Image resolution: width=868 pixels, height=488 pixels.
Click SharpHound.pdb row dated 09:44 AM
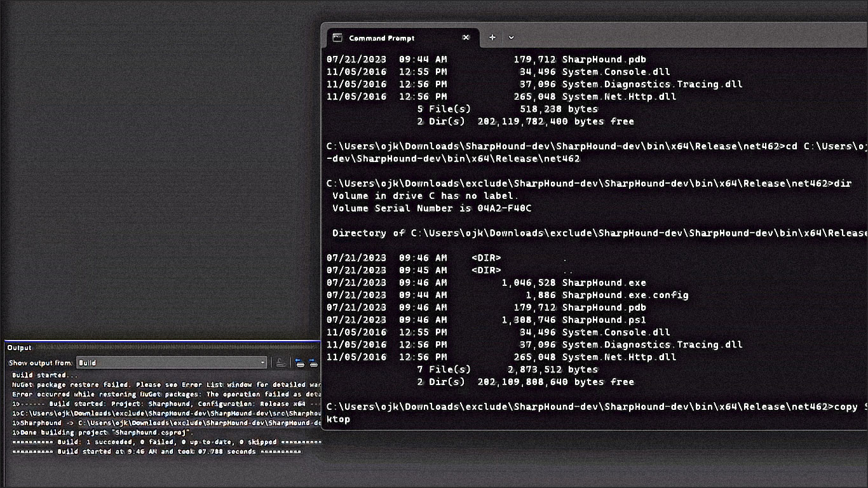pos(486,59)
